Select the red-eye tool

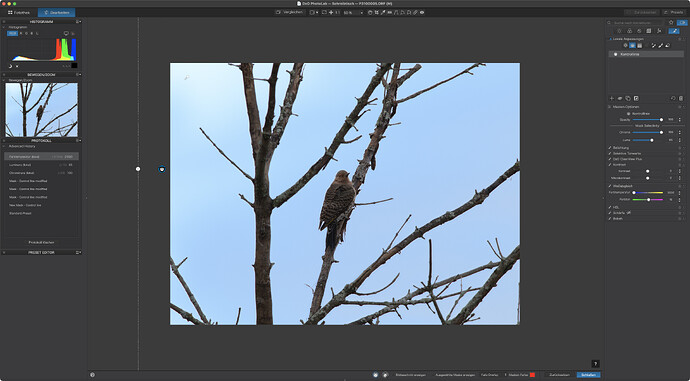422,12
